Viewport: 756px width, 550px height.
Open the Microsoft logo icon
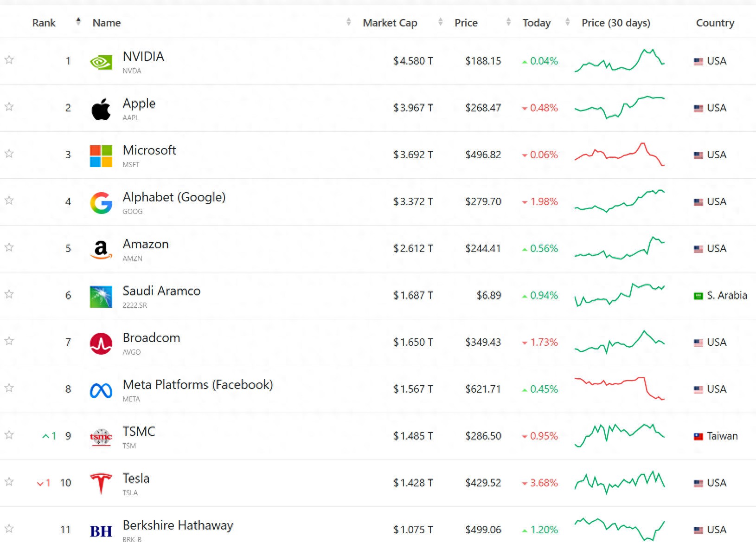point(101,156)
